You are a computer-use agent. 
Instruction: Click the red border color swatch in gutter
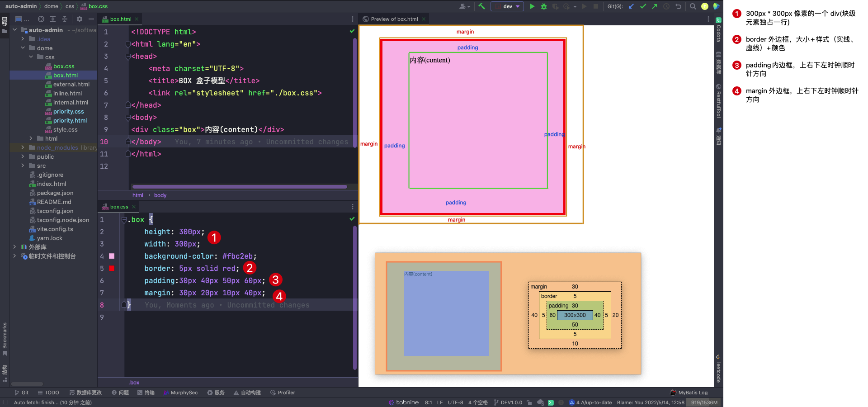112,268
